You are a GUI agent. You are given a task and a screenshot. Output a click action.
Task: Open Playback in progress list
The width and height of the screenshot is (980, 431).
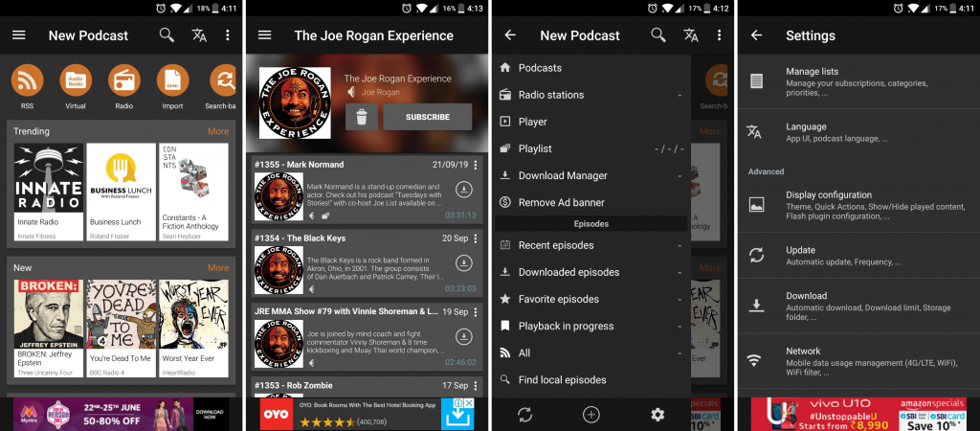(591, 326)
